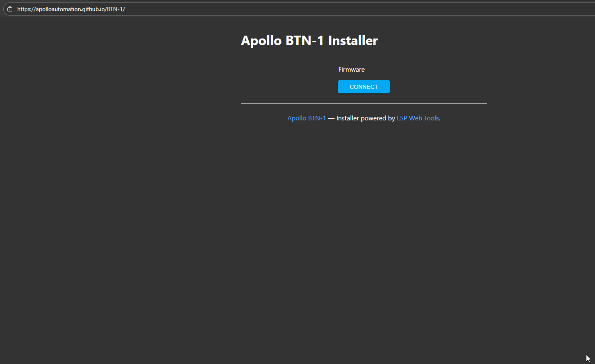This screenshot has height=364, width=595.
Task: Click the empty space inside the address bar
Action: (x=328, y=9)
